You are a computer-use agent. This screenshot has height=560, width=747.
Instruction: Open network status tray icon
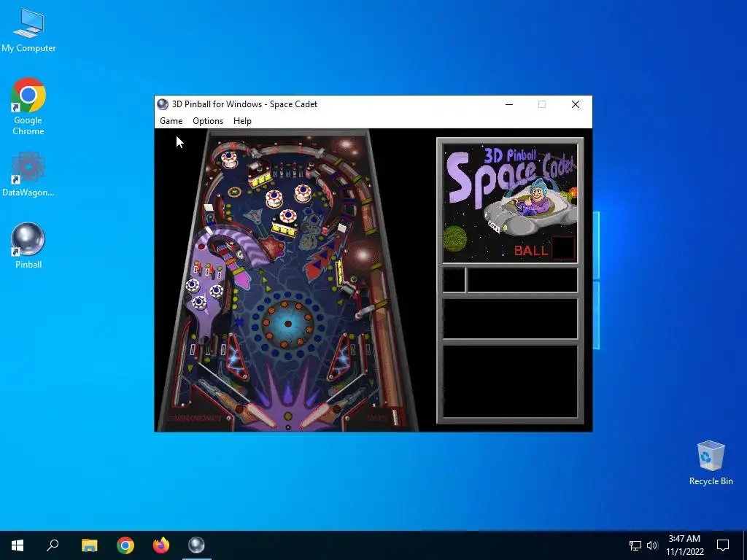point(635,545)
